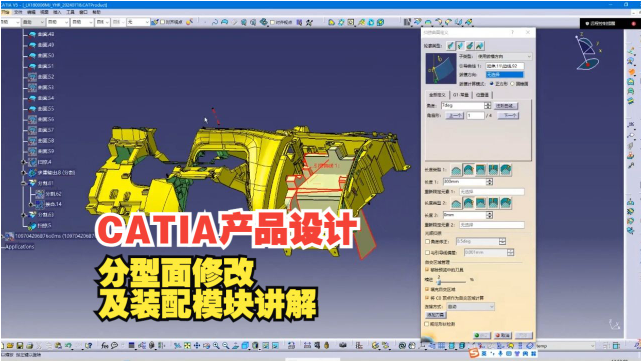Click the Sogou input method S icon
Viewport: 643px width, 364px height.
(474, 353)
